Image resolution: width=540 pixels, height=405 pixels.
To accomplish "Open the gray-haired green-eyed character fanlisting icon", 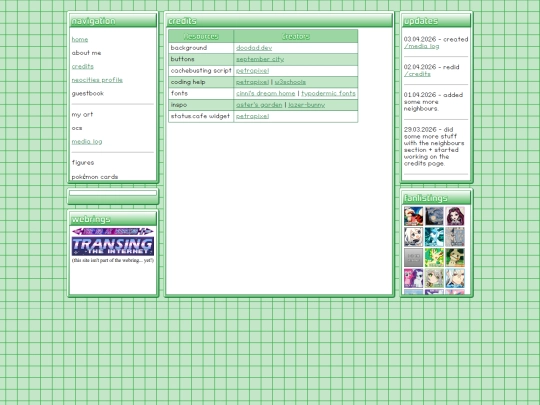I will (434, 278).
